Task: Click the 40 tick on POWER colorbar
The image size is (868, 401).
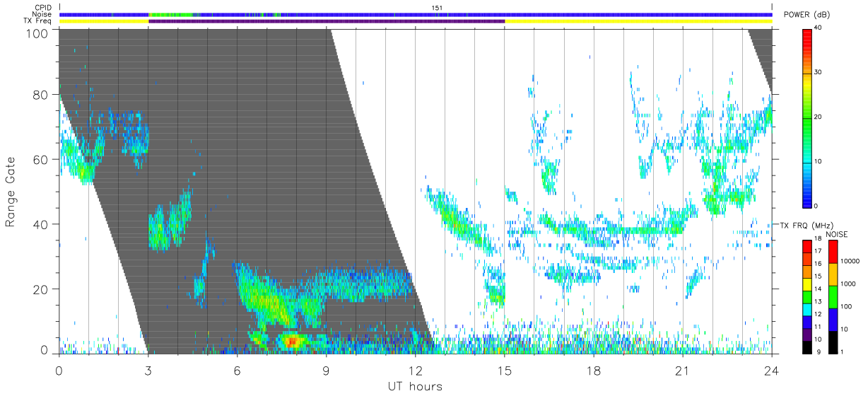Action: tap(819, 28)
